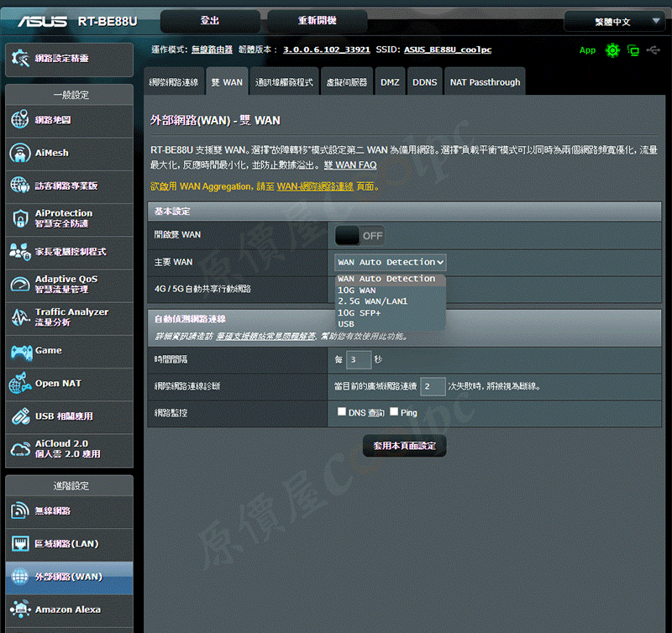
Task: Click the AiCloud 2.0 cloud icon
Action: tap(19, 449)
